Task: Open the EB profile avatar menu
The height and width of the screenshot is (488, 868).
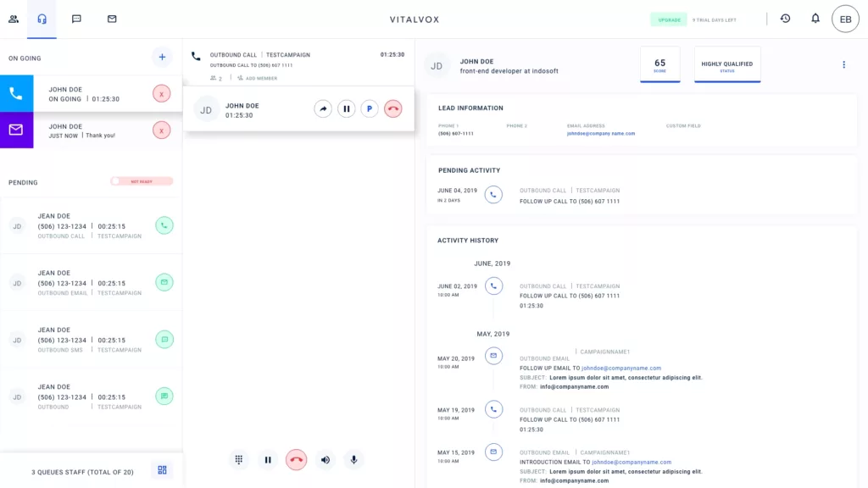Action: pos(845,19)
